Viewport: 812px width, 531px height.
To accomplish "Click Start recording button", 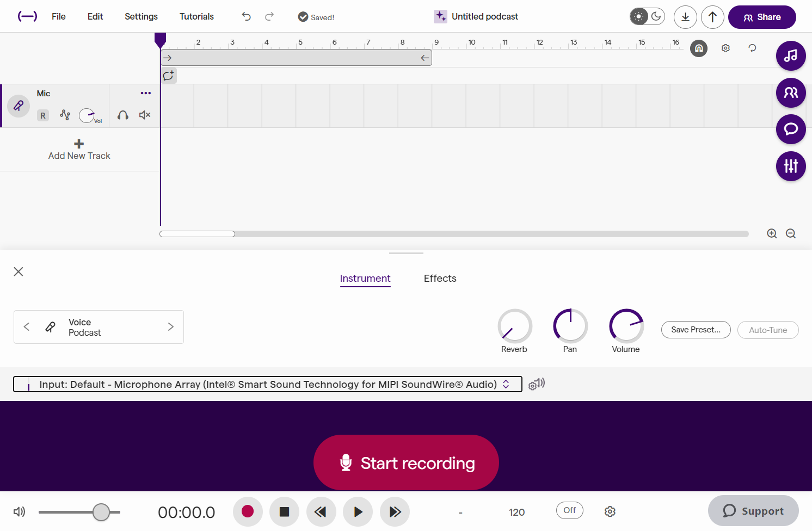I will [x=406, y=462].
